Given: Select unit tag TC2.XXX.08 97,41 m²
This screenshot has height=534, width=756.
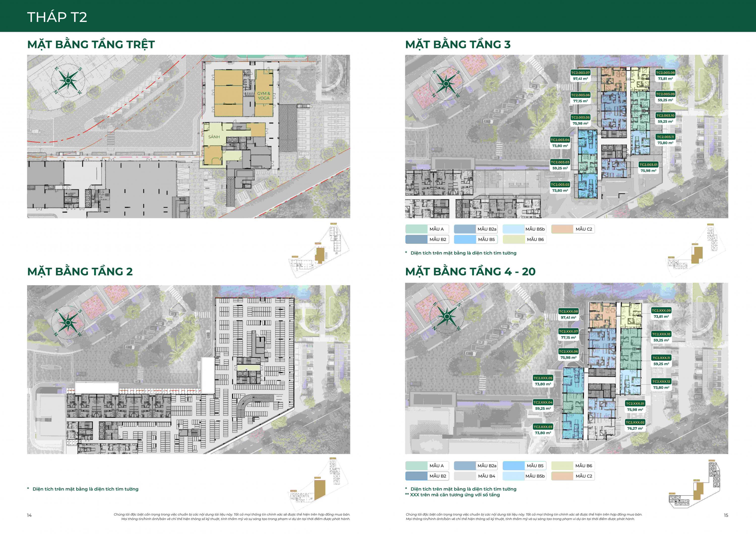Looking at the screenshot, I should click(568, 314).
